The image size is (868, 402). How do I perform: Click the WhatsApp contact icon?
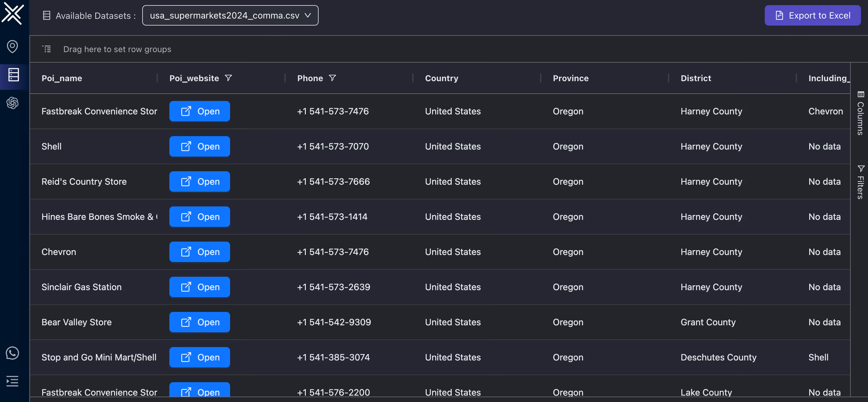12,353
